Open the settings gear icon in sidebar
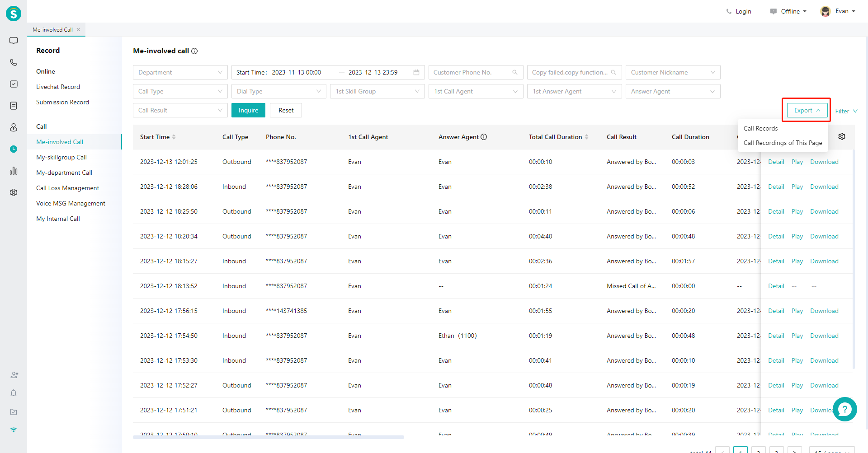The height and width of the screenshot is (453, 868). (x=14, y=192)
